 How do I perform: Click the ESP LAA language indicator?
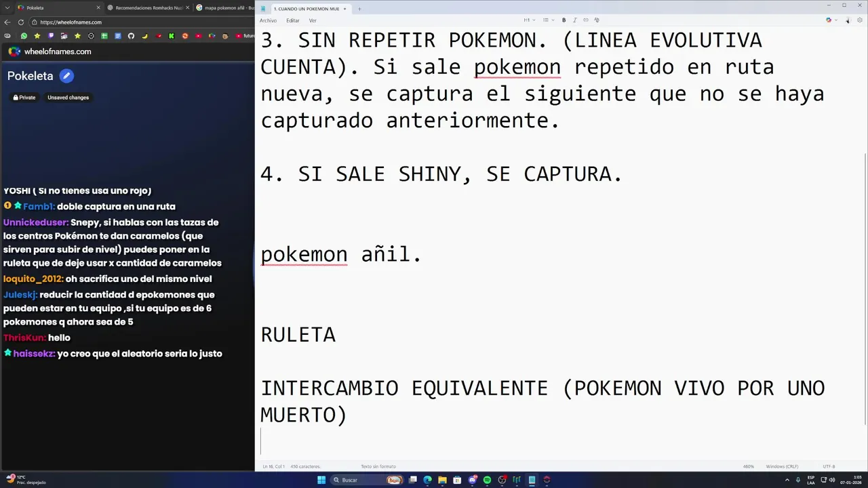point(811,480)
